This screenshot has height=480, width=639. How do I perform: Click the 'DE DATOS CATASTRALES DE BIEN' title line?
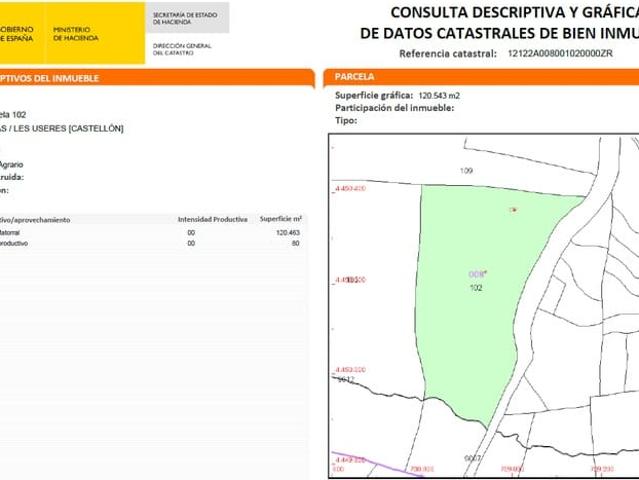coord(499,33)
